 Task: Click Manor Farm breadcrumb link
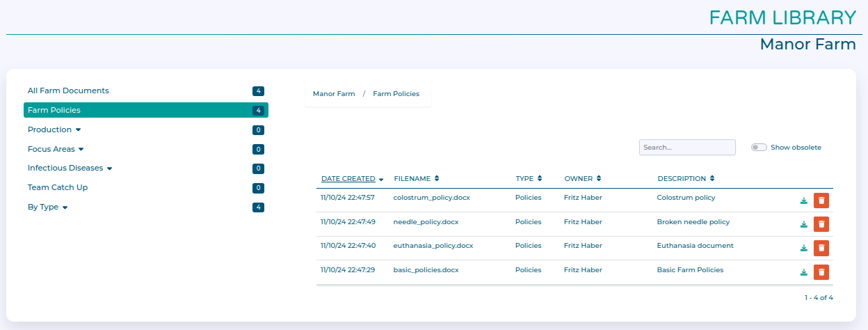pyautogui.click(x=334, y=94)
